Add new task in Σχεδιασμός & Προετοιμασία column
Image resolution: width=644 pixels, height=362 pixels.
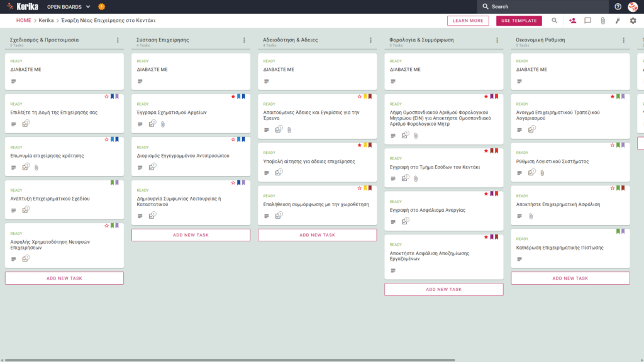[65, 278]
